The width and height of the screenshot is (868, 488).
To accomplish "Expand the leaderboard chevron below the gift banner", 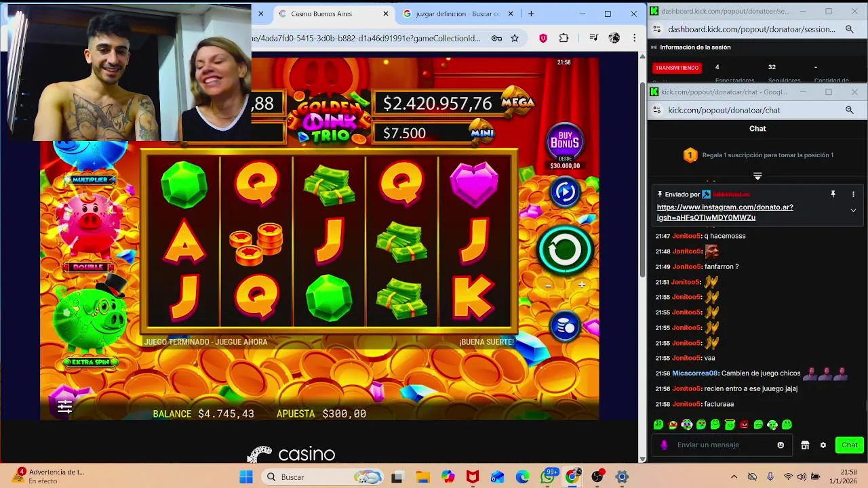I will 757,176.
